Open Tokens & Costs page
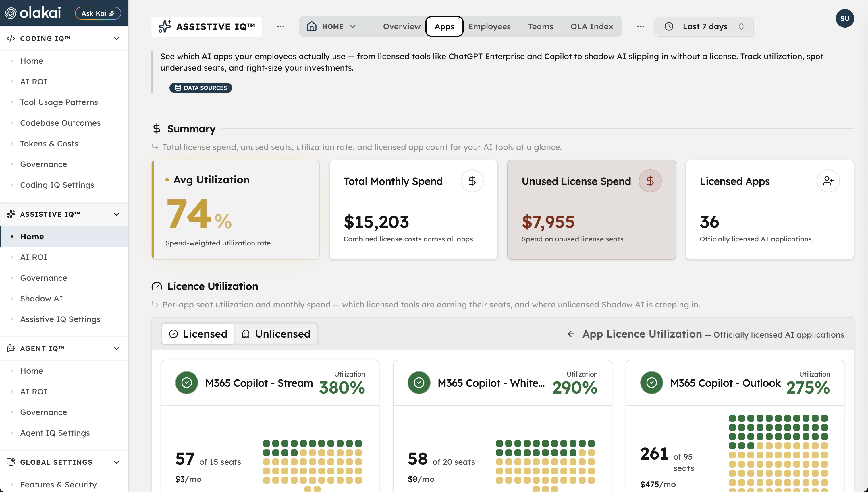The width and height of the screenshot is (868, 492). tap(49, 143)
